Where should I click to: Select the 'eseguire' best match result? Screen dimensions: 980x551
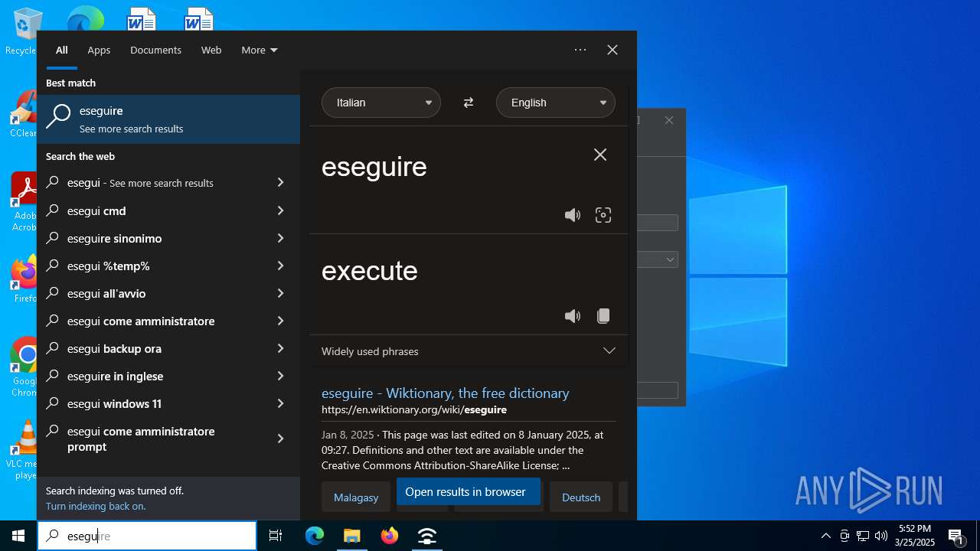pos(168,119)
